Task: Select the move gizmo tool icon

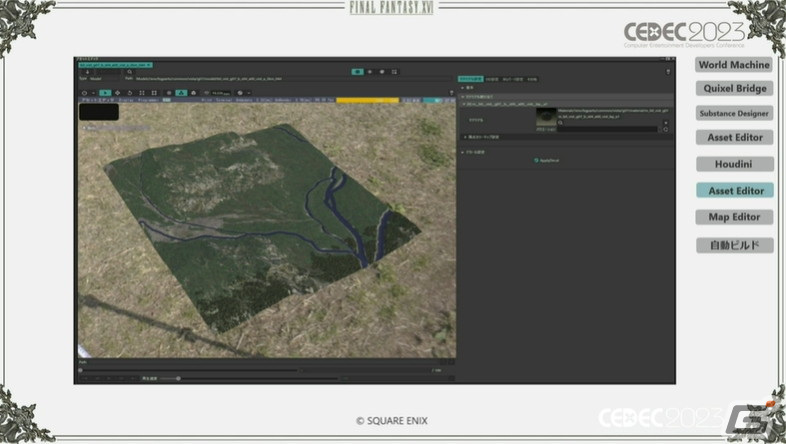Action: pyautogui.click(x=117, y=93)
